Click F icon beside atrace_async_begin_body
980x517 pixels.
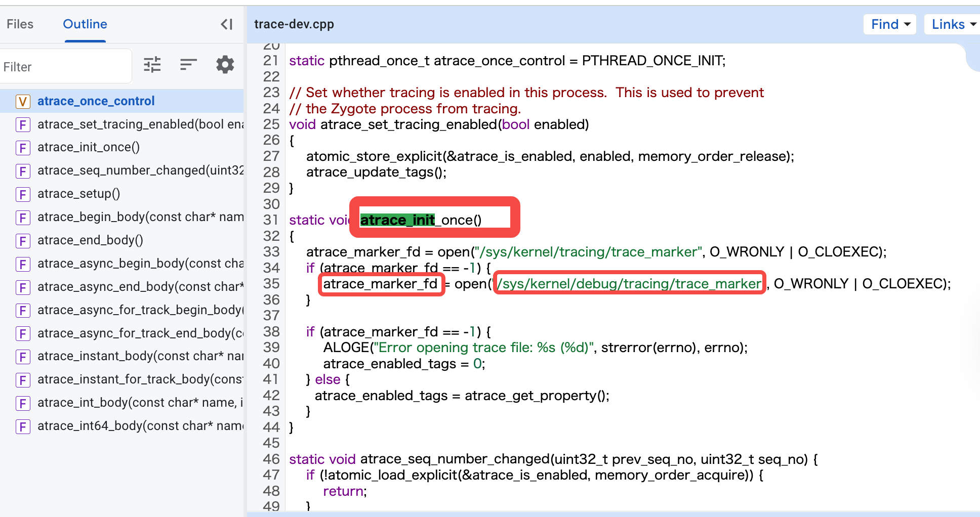(23, 264)
